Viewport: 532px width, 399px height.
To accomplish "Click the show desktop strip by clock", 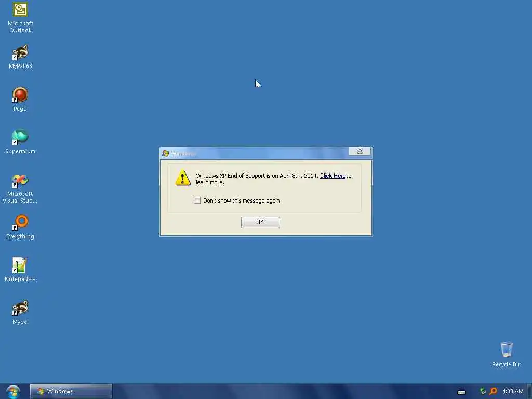I will point(529,391).
